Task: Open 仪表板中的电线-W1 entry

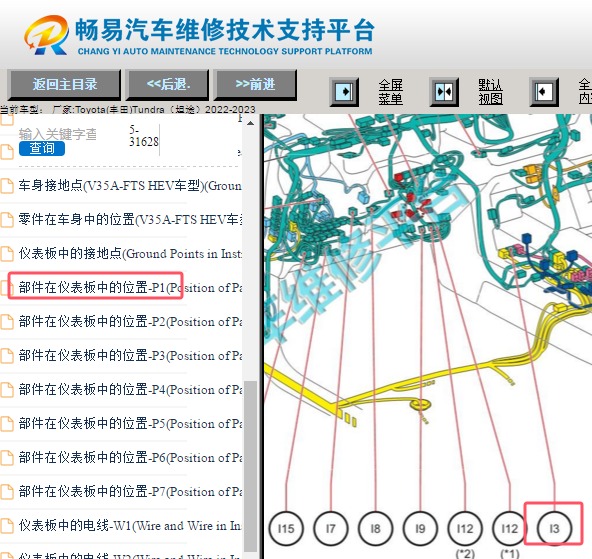Action: coord(130,525)
